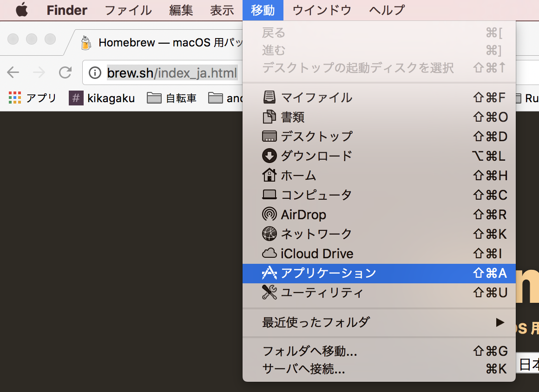
Task: Open the 自転車 bookmark folder
Action: pos(171,98)
